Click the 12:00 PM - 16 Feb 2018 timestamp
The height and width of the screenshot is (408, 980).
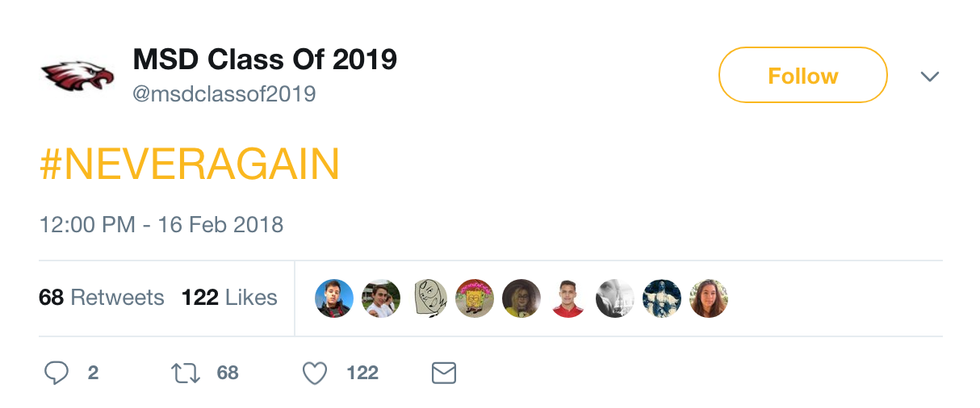tap(161, 224)
